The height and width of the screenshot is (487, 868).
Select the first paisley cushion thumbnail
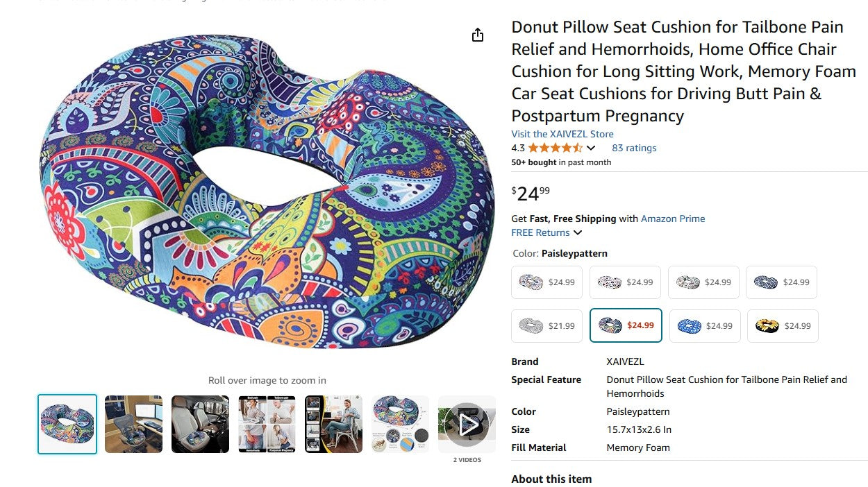click(67, 424)
